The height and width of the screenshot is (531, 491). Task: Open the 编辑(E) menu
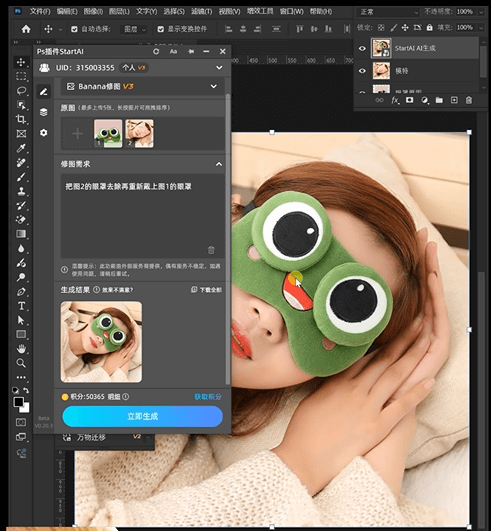tap(67, 12)
